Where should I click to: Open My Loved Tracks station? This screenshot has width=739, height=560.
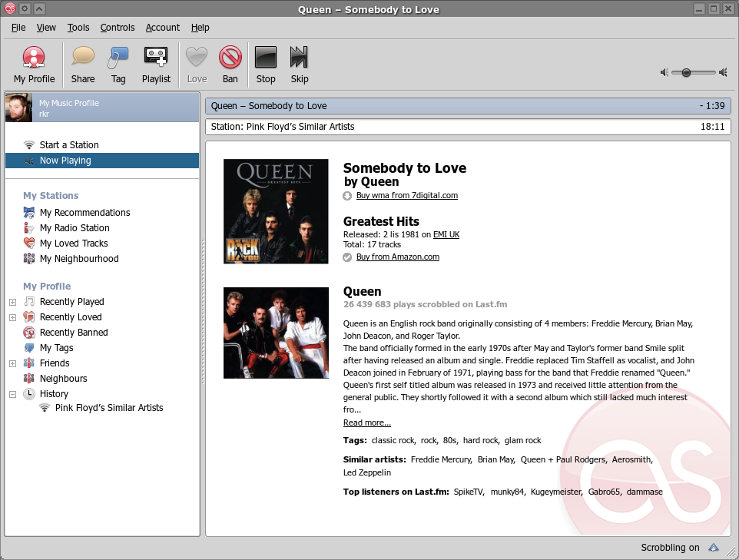[74, 244]
